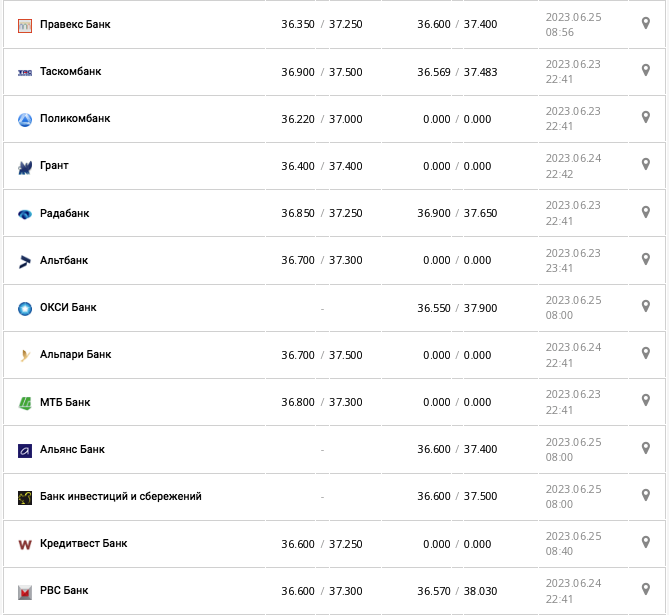Open the Радабанк name link
The image size is (669, 615).
[x=64, y=213]
